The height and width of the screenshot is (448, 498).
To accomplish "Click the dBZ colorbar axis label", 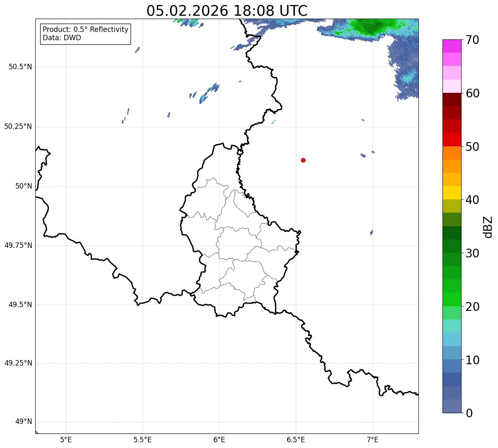I will [x=488, y=227].
